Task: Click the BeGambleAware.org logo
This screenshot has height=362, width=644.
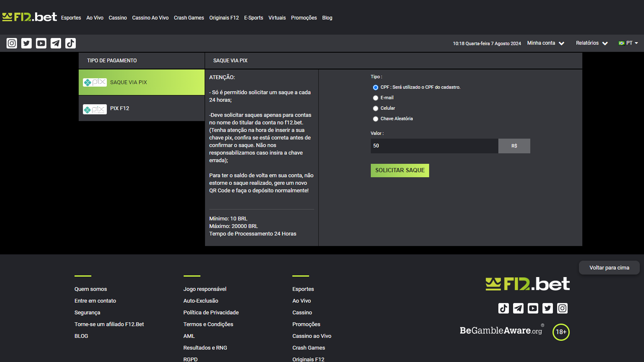Action: (501, 330)
